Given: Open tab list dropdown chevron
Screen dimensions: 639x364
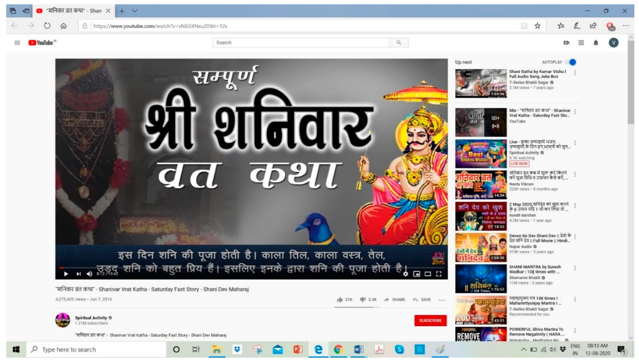Looking at the screenshot, I should tap(135, 11).
